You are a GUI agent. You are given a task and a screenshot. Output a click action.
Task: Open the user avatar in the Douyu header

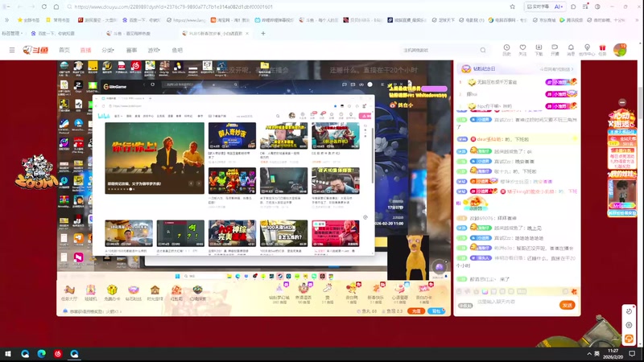pyautogui.click(x=620, y=50)
